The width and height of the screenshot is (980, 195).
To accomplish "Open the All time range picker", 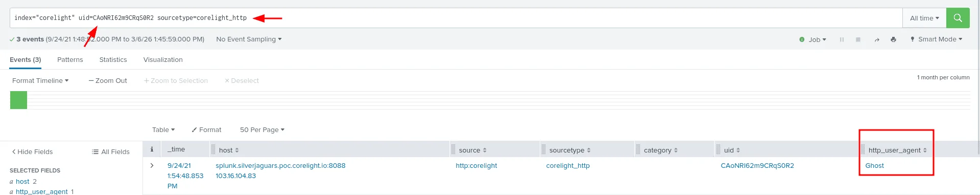I will point(924,18).
